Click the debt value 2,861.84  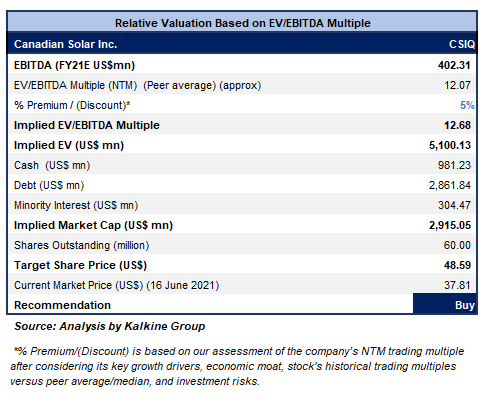click(x=450, y=185)
